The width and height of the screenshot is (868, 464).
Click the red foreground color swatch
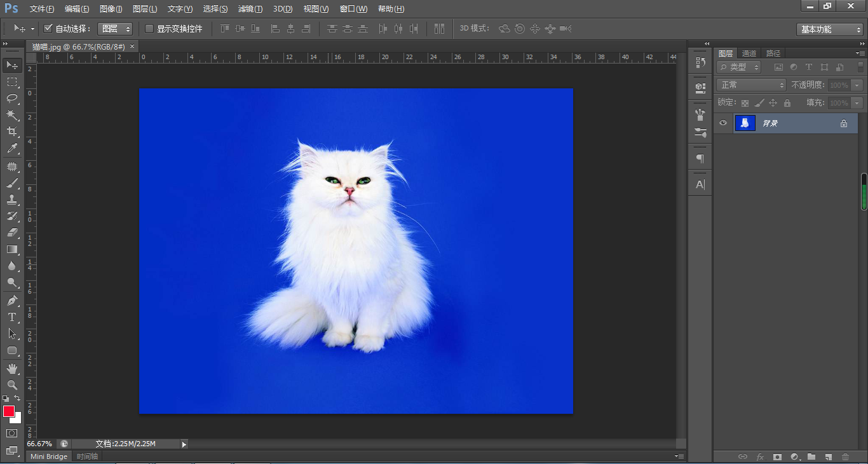pos(9,411)
